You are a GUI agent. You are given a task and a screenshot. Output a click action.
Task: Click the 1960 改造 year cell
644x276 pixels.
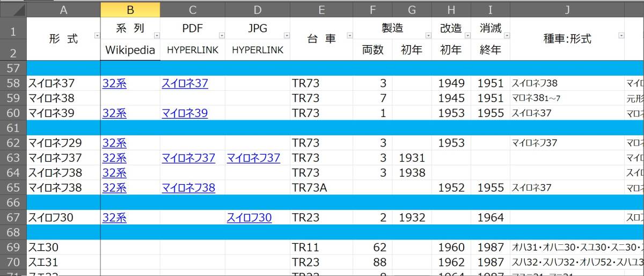451,248
